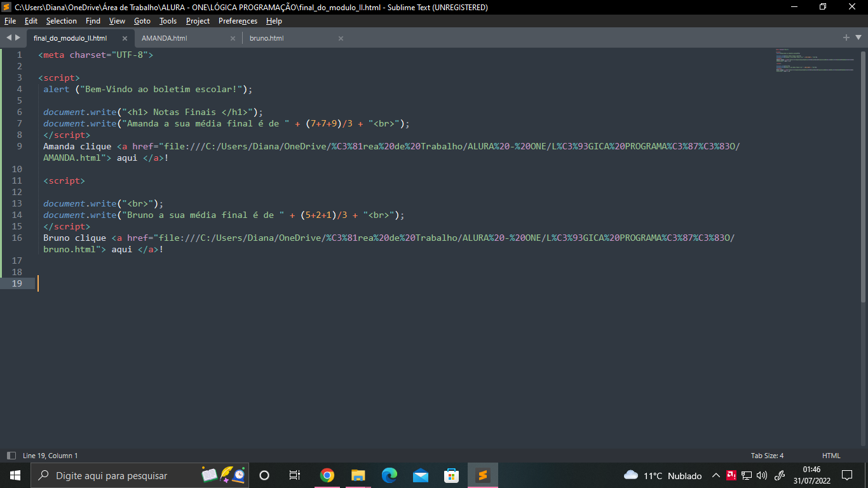Image resolution: width=868 pixels, height=488 pixels.
Task: Launch Google Chrome from the taskbar
Action: [x=327, y=475]
